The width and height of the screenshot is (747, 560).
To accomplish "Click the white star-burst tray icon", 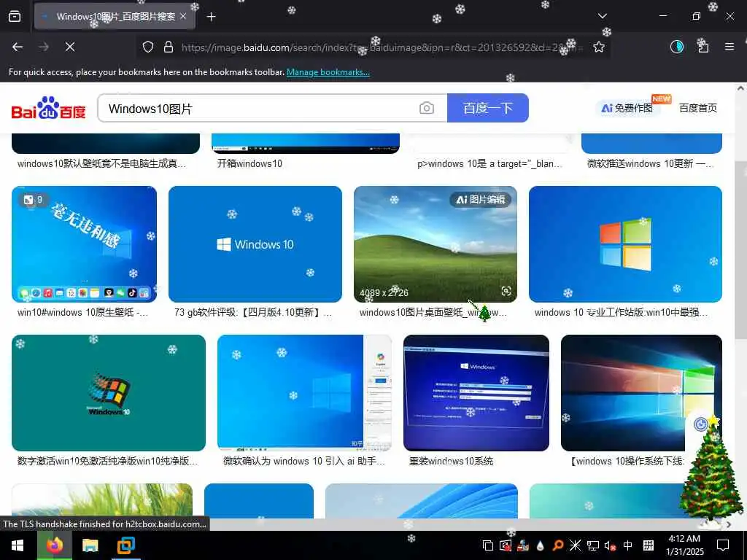I will point(575,545).
